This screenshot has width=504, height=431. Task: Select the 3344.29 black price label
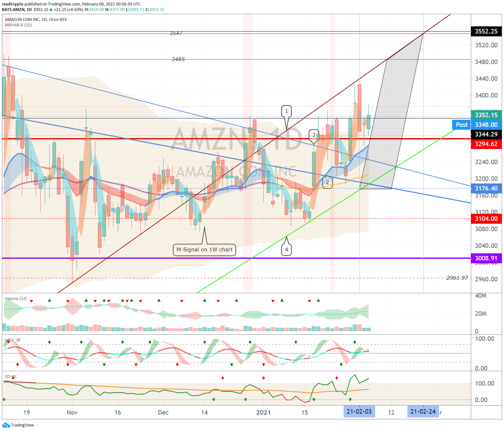click(486, 134)
